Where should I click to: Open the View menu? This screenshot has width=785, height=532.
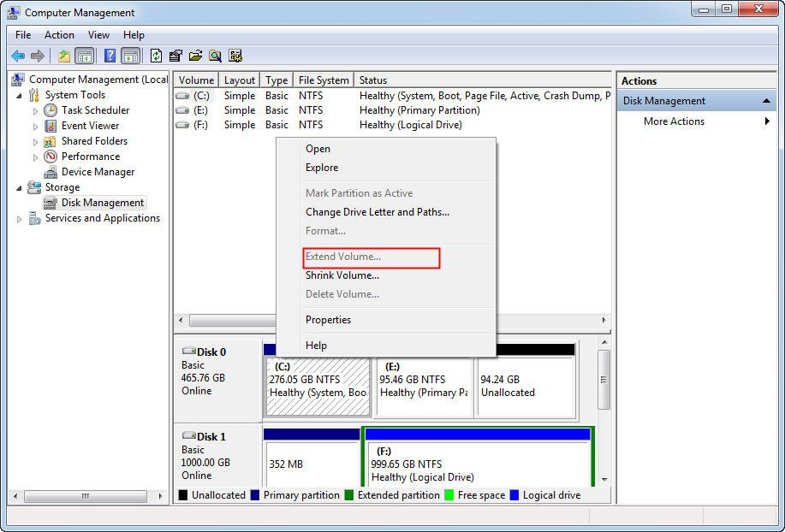click(x=98, y=35)
